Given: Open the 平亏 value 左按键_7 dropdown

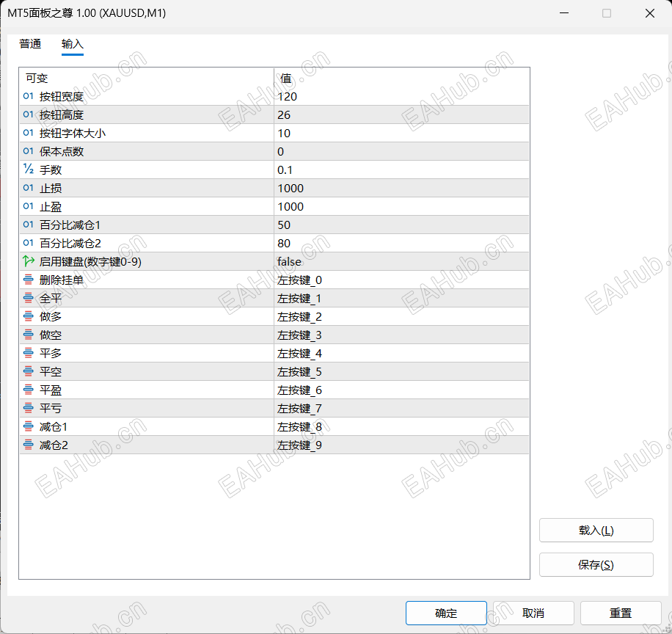Looking at the screenshot, I should coord(401,409).
